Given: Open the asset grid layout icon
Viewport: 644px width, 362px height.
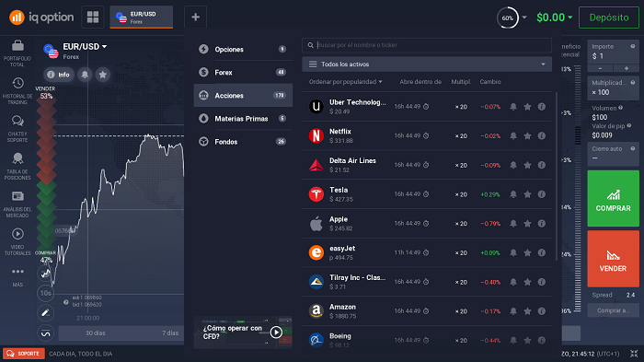Looking at the screenshot, I should point(93,18).
